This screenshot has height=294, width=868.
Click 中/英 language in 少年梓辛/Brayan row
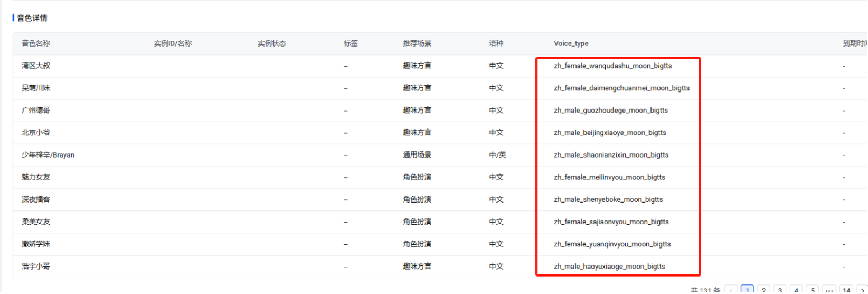click(x=497, y=155)
